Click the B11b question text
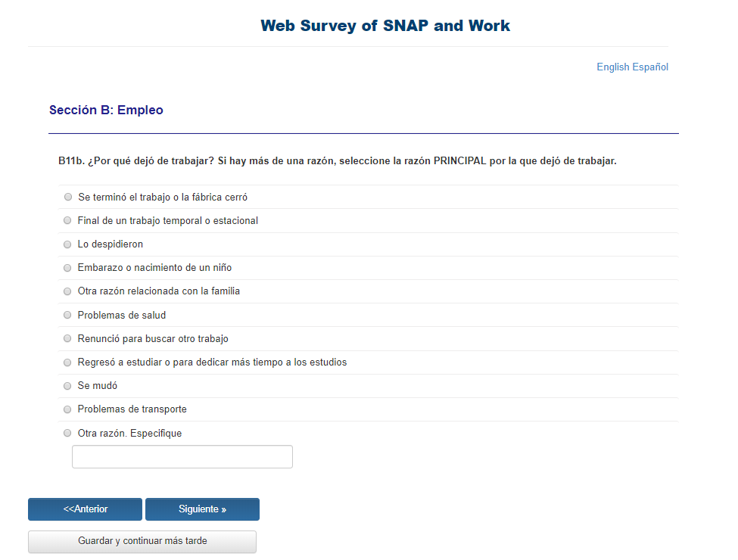Viewport: 738px width, 560px height. point(338,161)
